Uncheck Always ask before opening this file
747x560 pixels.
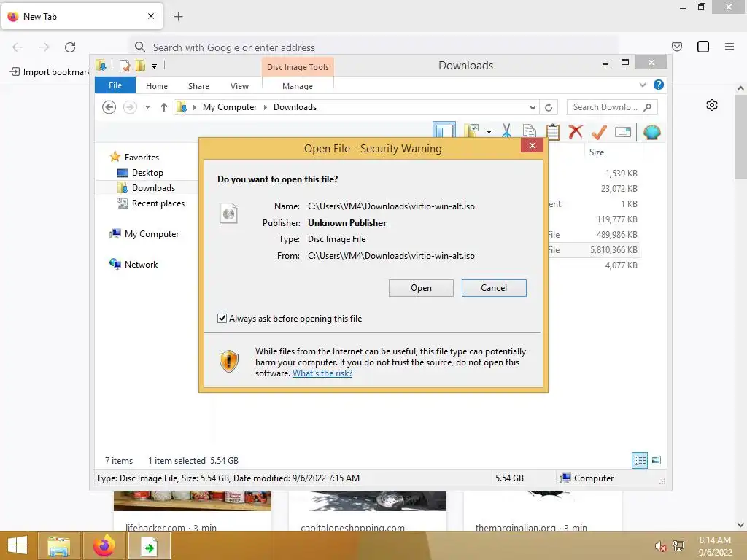coord(222,318)
